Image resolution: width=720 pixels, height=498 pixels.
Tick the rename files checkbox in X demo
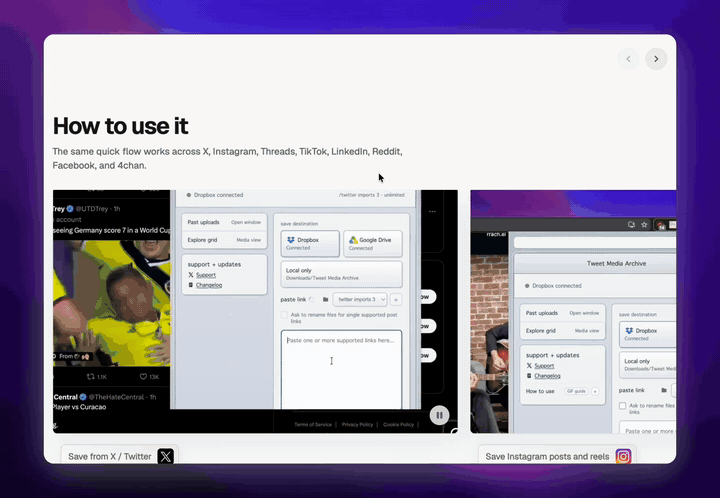[284, 315]
